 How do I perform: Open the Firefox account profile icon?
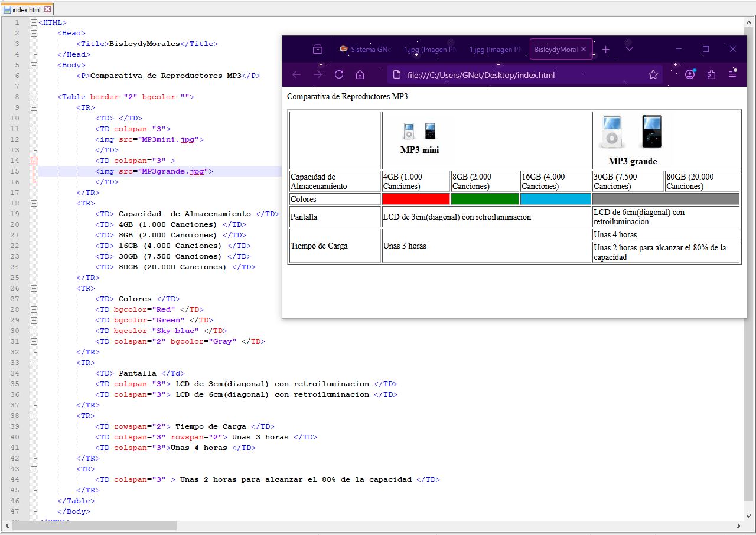tap(690, 74)
